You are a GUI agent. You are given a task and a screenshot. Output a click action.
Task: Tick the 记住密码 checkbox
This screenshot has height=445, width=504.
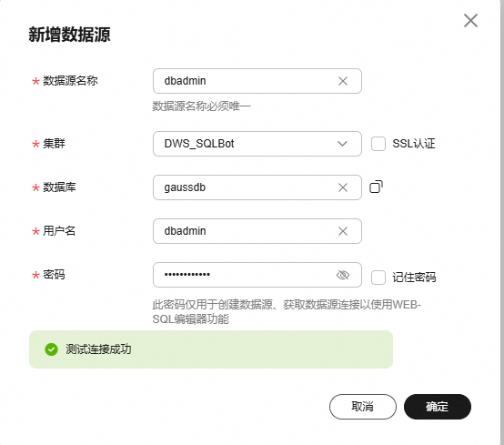pyautogui.click(x=378, y=278)
